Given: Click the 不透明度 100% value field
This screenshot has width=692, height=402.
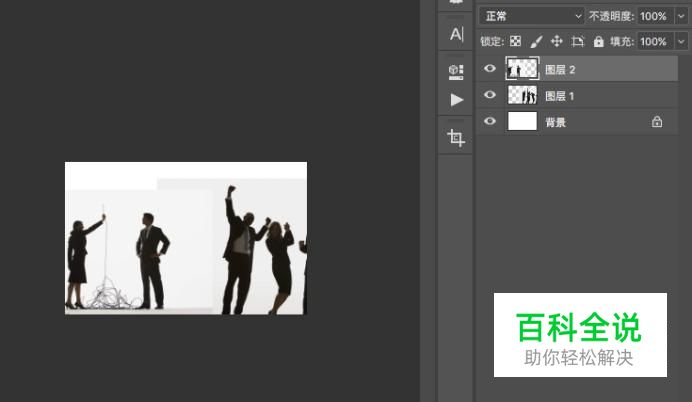Looking at the screenshot, I should click(653, 16).
